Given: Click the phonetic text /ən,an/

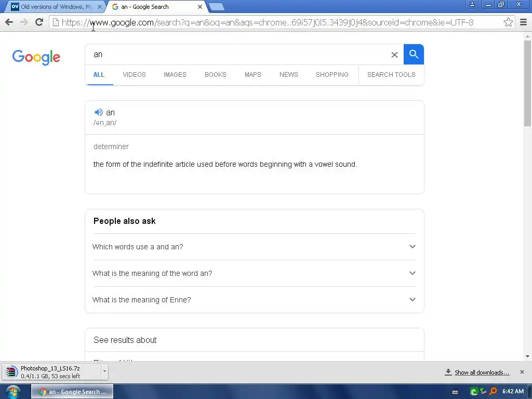Looking at the screenshot, I should [105, 123].
